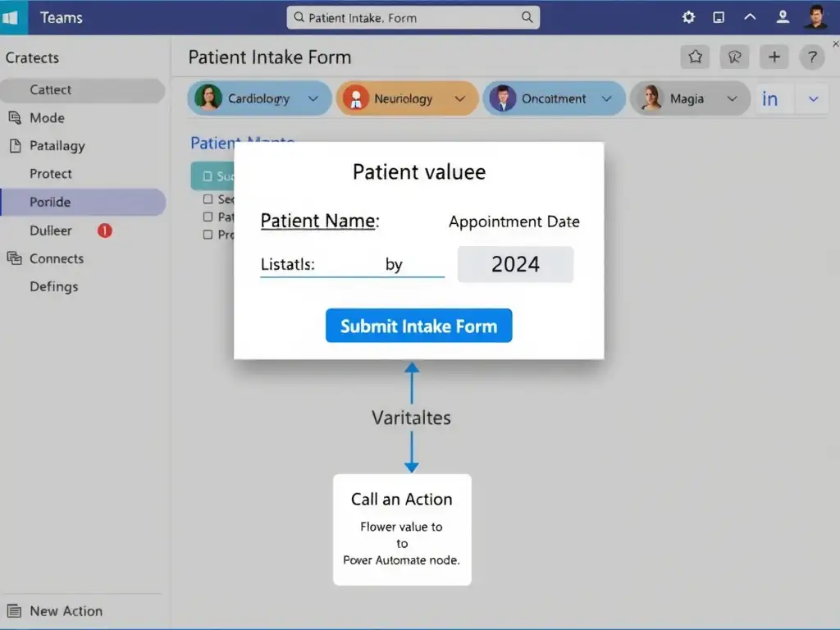
Task: Click the Patient Intake Form search box
Action: 413,18
